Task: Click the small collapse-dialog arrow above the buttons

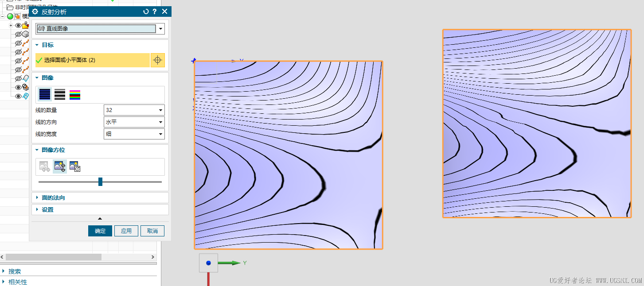Action: [100, 218]
